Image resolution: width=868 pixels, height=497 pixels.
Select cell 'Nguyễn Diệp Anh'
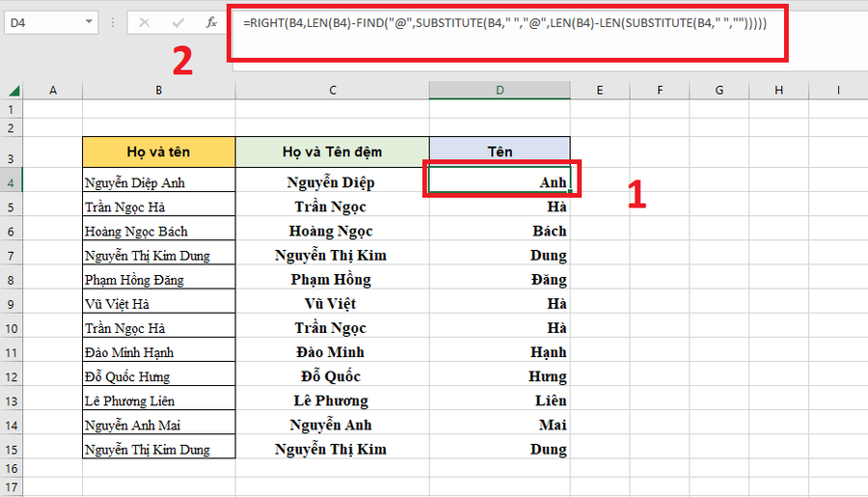click(x=159, y=182)
